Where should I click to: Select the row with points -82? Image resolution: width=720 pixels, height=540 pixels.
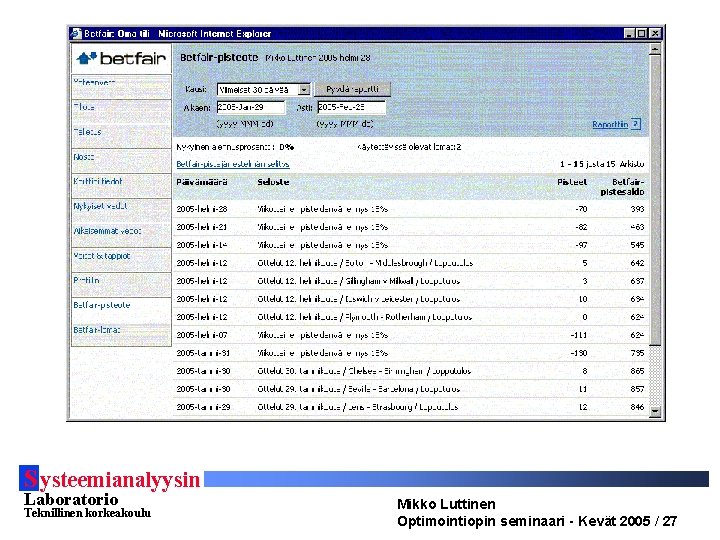(x=410, y=227)
